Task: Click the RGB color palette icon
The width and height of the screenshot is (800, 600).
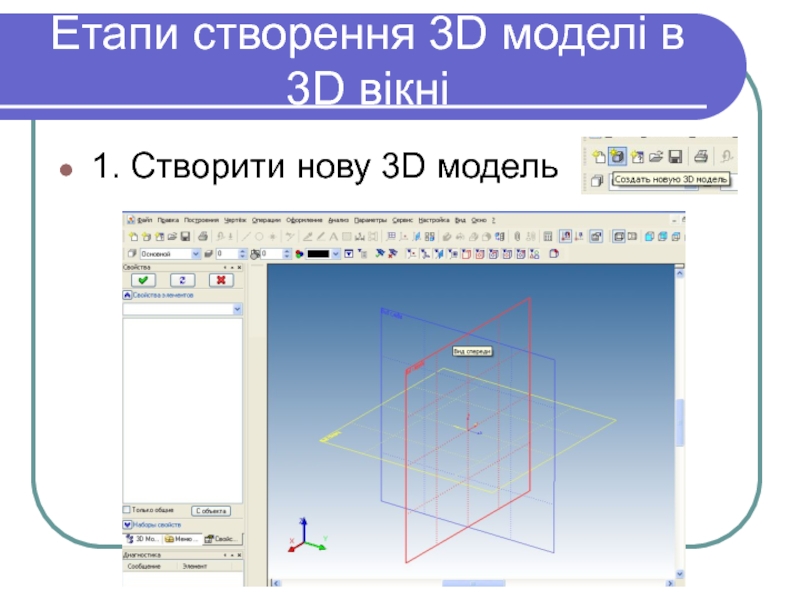Action: click(x=299, y=254)
